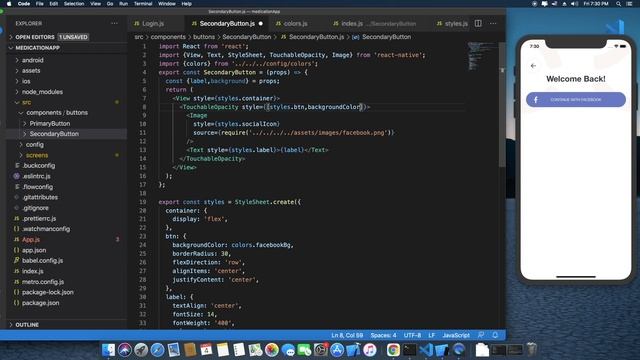Click Visual Studio Code dock icon
This screenshot has width=640, height=360.
tap(426, 350)
